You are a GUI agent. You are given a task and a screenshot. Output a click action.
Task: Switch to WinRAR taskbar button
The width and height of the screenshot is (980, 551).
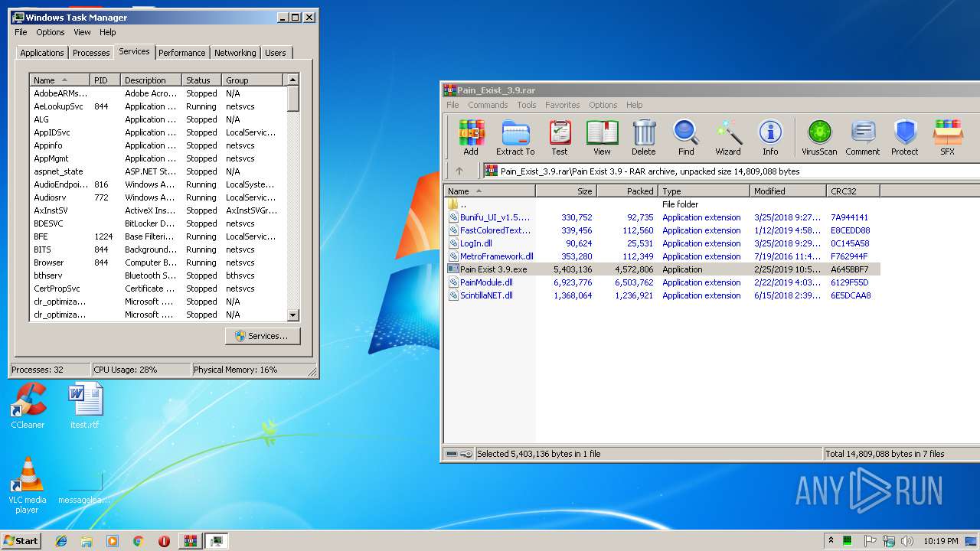[190, 541]
